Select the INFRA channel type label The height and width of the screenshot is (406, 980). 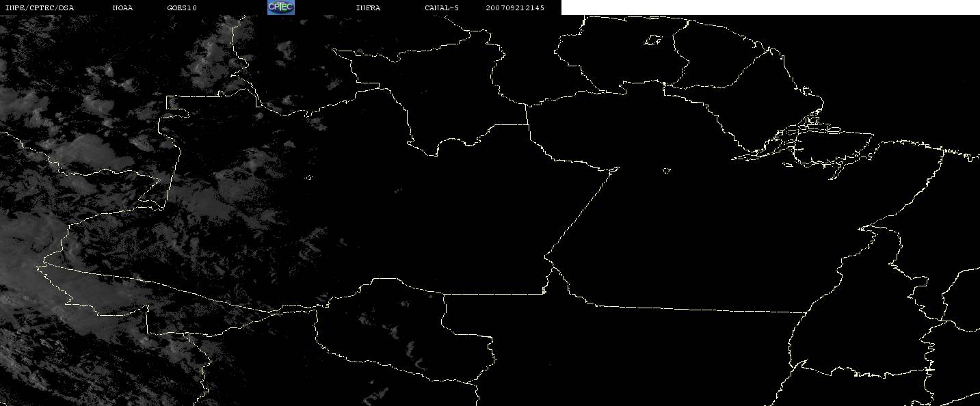(x=368, y=8)
